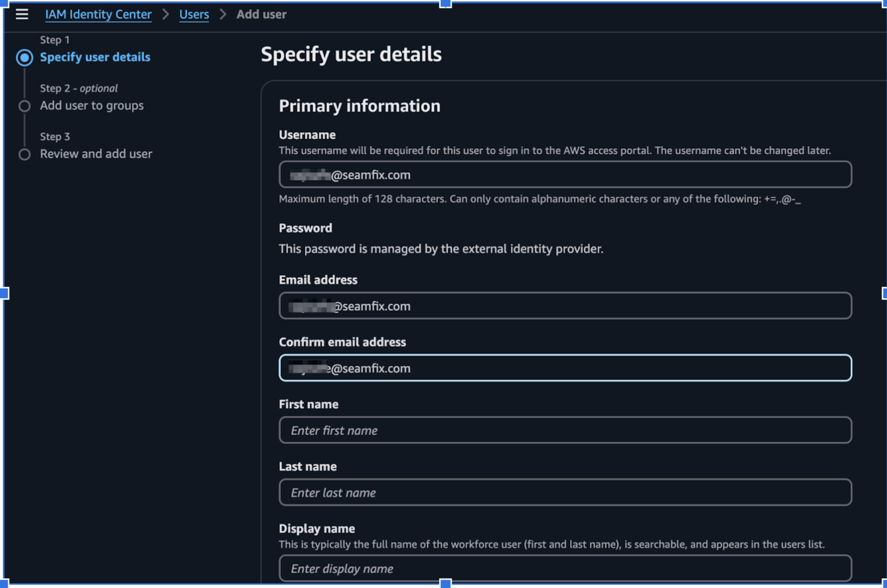Select the Add user to groups step circle

point(24,106)
